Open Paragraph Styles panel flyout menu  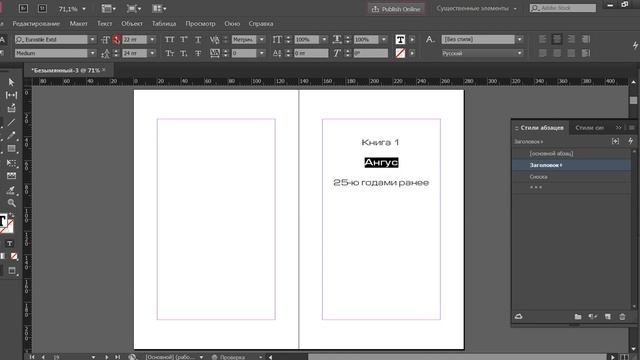click(631, 128)
